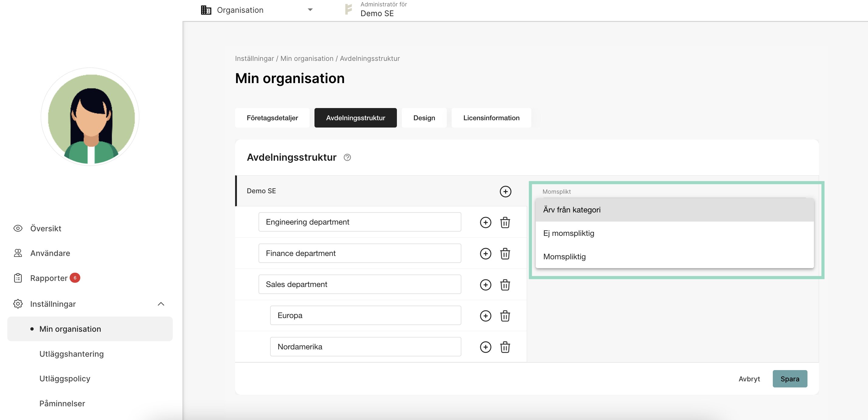Go to Inställningar breadcrumb link
This screenshot has width=868, height=420.
pyautogui.click(x=254, y=58)
